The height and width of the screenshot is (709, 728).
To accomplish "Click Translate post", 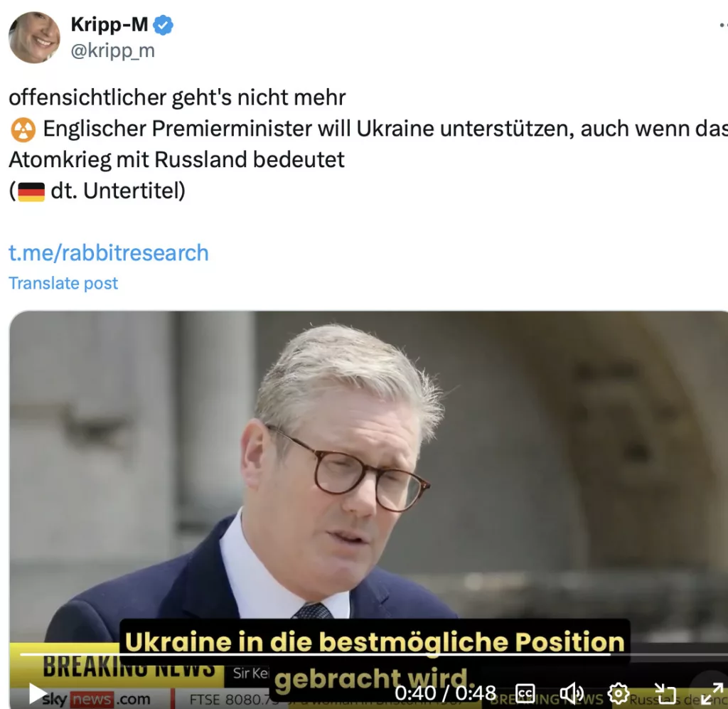I will [63, 283].
